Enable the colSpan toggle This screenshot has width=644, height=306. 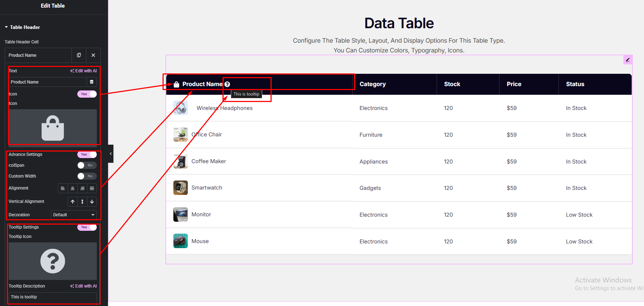coord(87,165)
